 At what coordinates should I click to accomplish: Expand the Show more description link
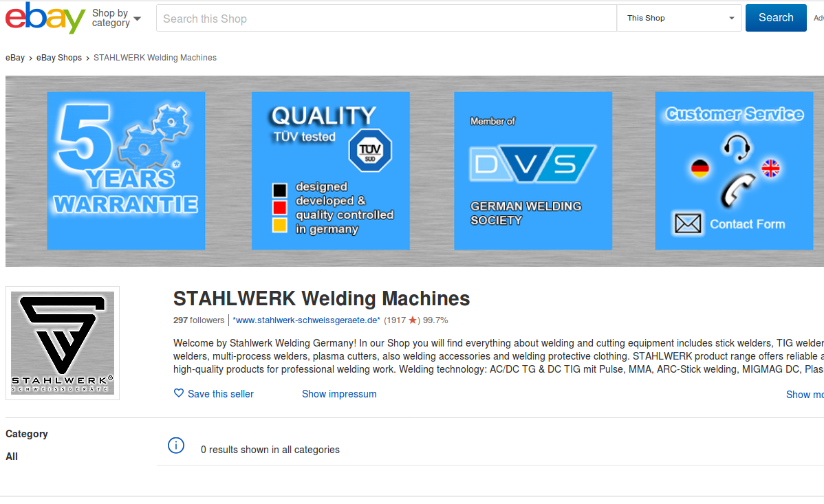(x=805, y=395)
